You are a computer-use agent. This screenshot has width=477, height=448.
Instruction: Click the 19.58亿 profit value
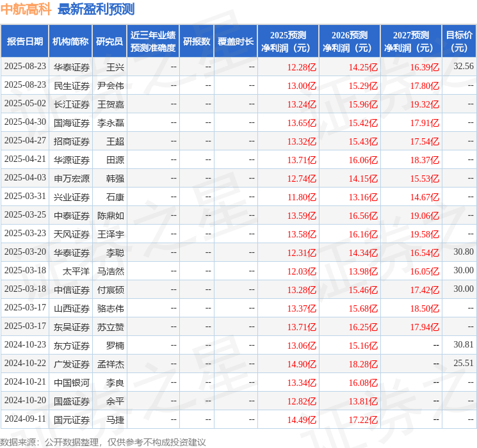click(424, 234)
